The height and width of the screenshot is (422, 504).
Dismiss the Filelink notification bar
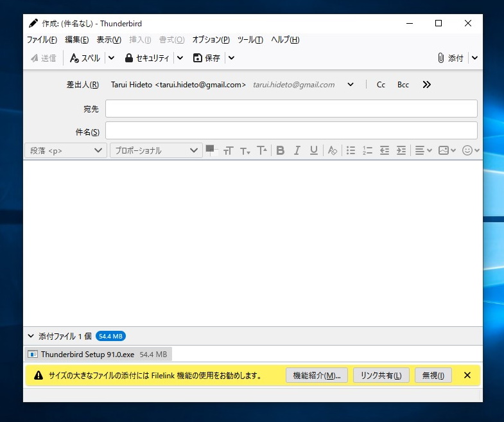pos(467,375)
